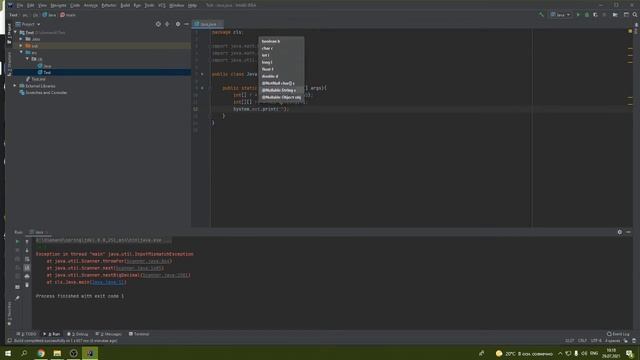Open the Help menu
Viewport: 640px width, 360px height.
click(192, 5)
